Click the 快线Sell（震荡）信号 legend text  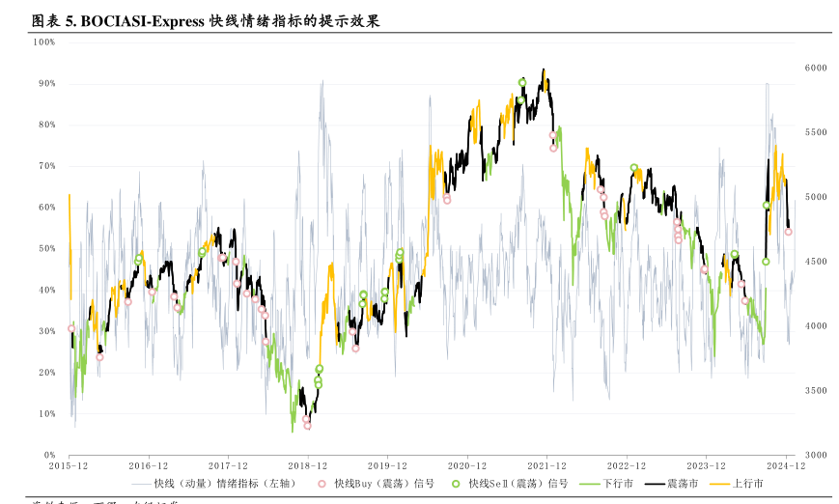click(517, 483)
